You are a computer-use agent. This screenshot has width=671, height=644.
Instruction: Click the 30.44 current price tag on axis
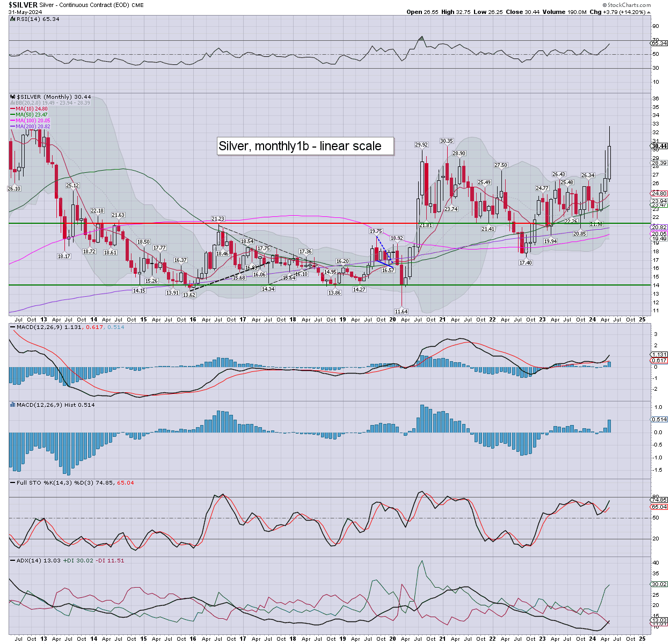pyautogui.click(x=659, y=146)
